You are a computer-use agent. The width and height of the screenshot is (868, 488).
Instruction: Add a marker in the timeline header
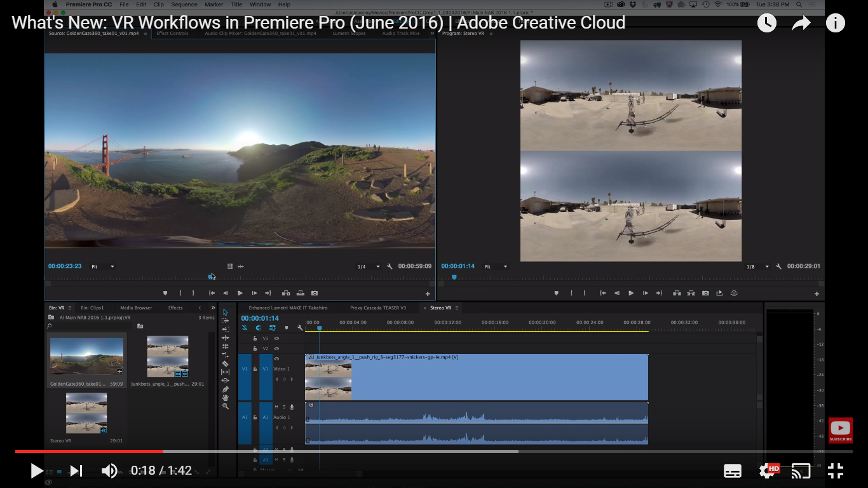tap(287, 328)
